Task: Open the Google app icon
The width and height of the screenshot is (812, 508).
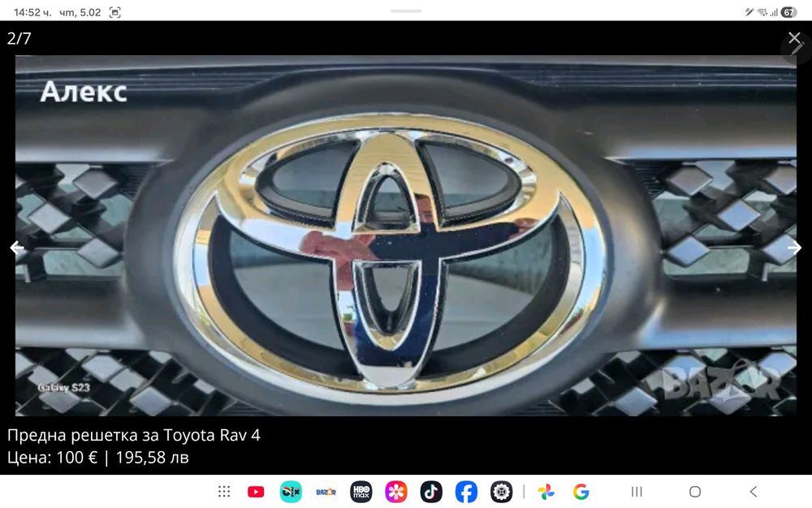Action: pyautogui.click(x=581, y=492)
